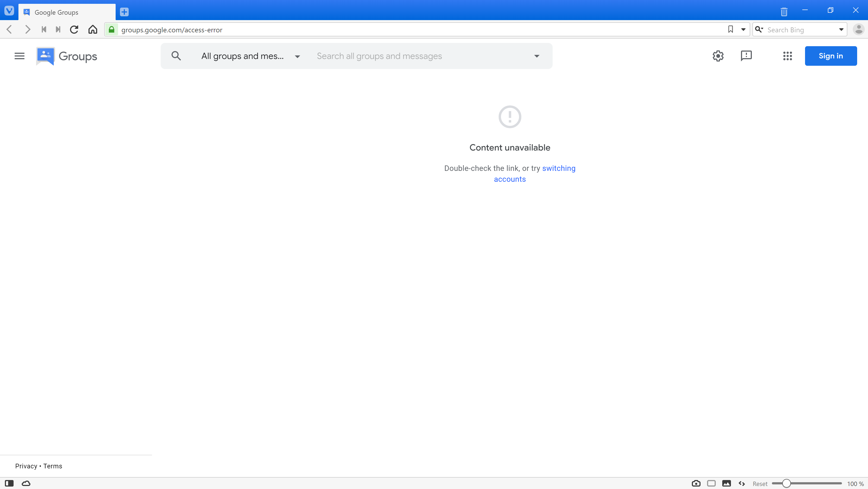The width and height of the screenshot is (868, 489).
Task: Toggle images display in status bar
Action: tap(727, 483)
